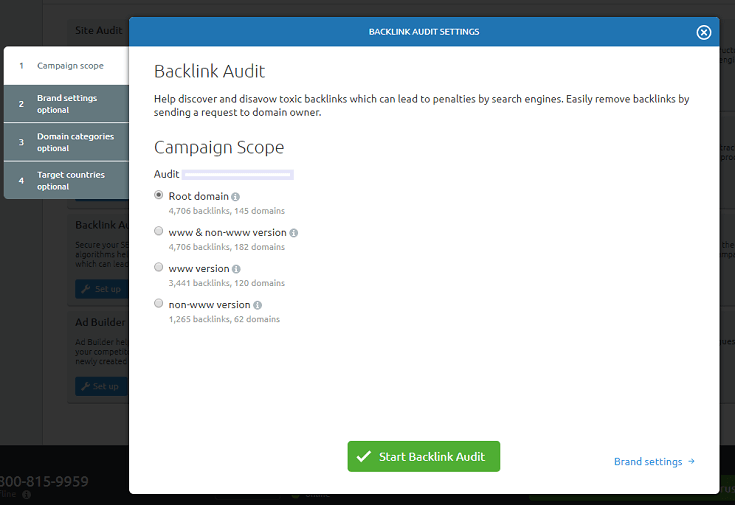The image size is (735, 505).
Task: Open step 1 Campaign scope tab
Action: pyautogui.click(x=67, y=66)
